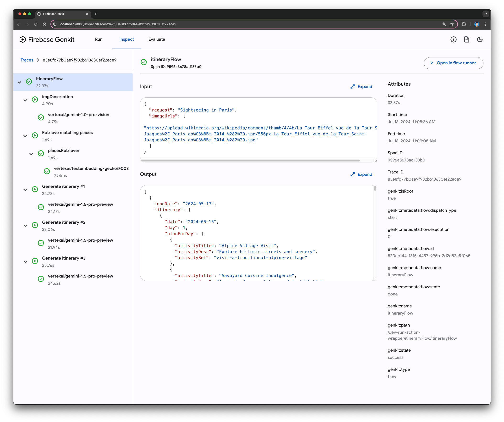Collapse the Generate itinerary #2 node
Image resolution: width=504 pixels, height=422 pixels.
[25, 226]
